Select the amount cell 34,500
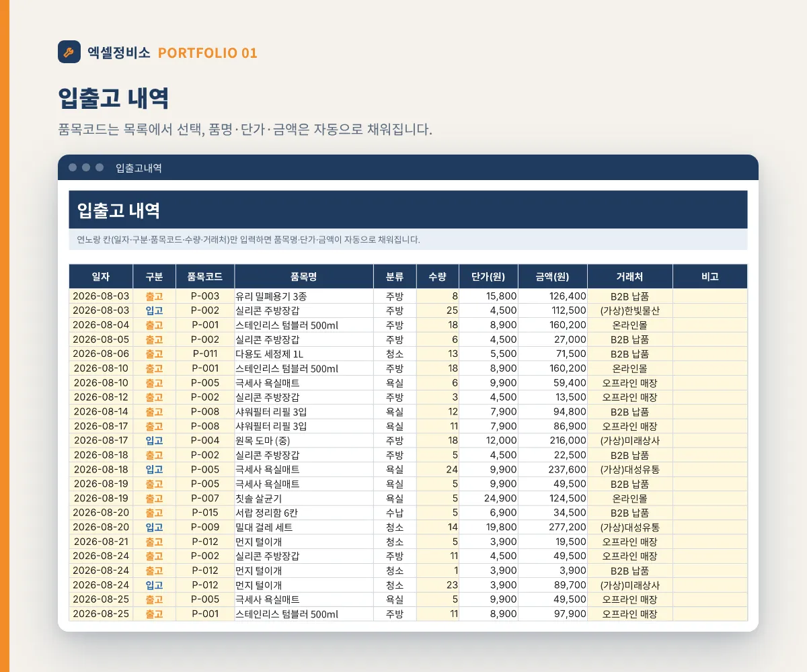The image size is (807, 672). [553, 513]
